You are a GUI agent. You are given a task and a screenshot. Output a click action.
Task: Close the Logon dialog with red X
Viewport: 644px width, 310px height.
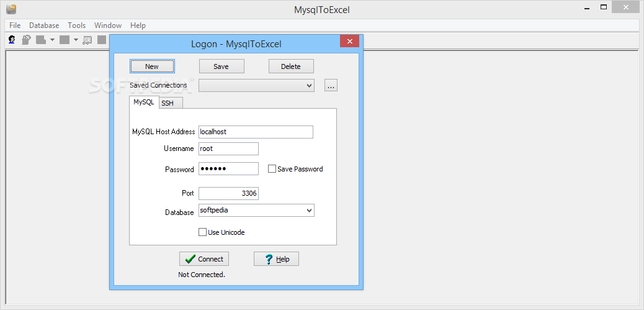click(x=349, y=41)
